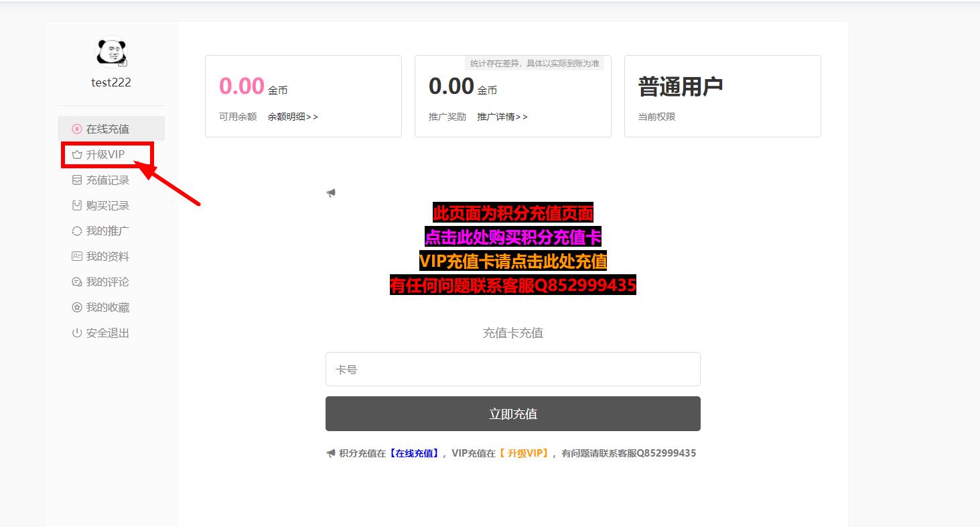Screen dimensions: 980x527
Task: Click the VIP充值卡请点击此处充值 link
Action: click(513, 261)
